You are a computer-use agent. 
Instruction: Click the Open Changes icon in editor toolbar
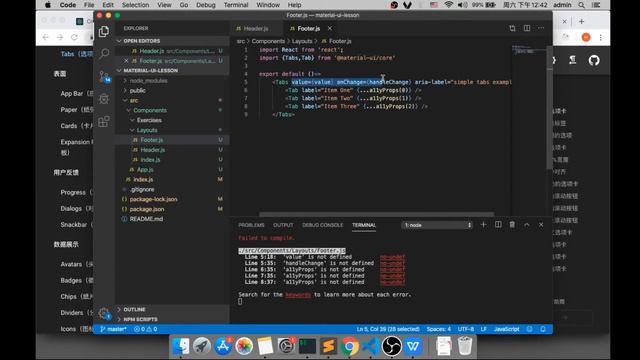[512, 28]
